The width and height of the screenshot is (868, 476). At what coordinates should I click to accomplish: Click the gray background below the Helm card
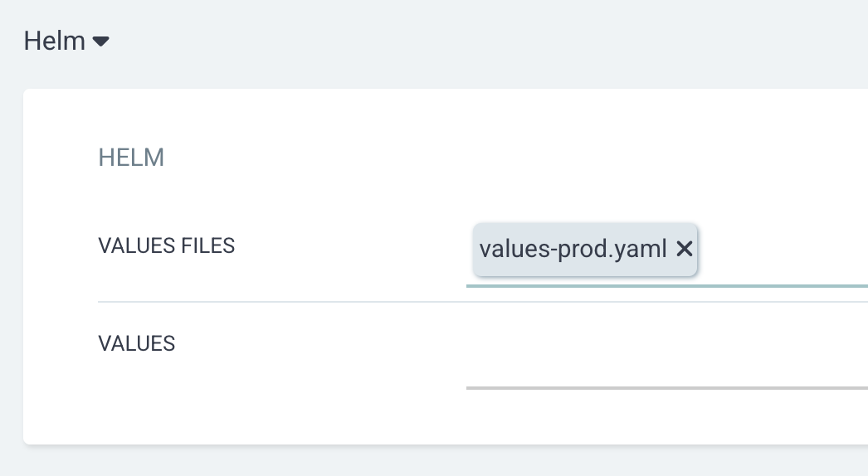coord(443,461)
